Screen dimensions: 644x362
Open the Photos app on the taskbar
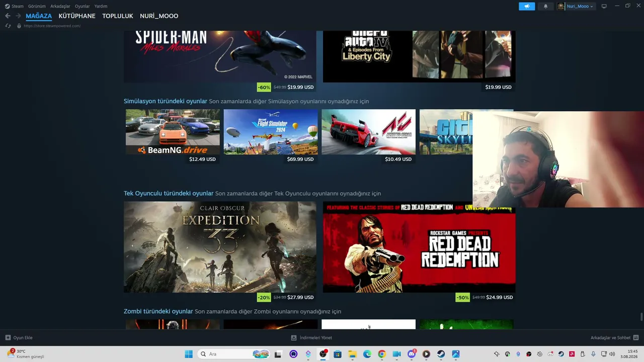click(456, 354)
